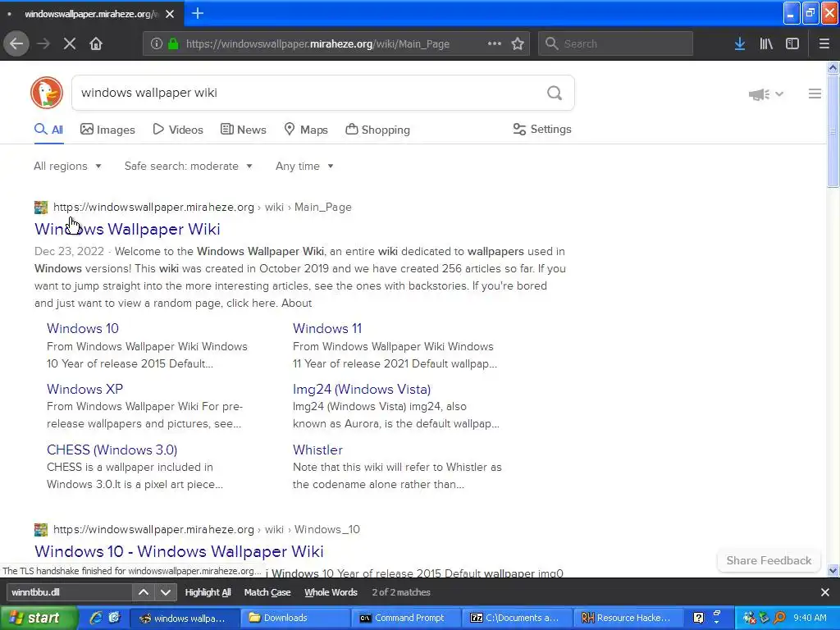Open the Windows 11 sitelink
The image size is (840, 630).
pos(327,328)
